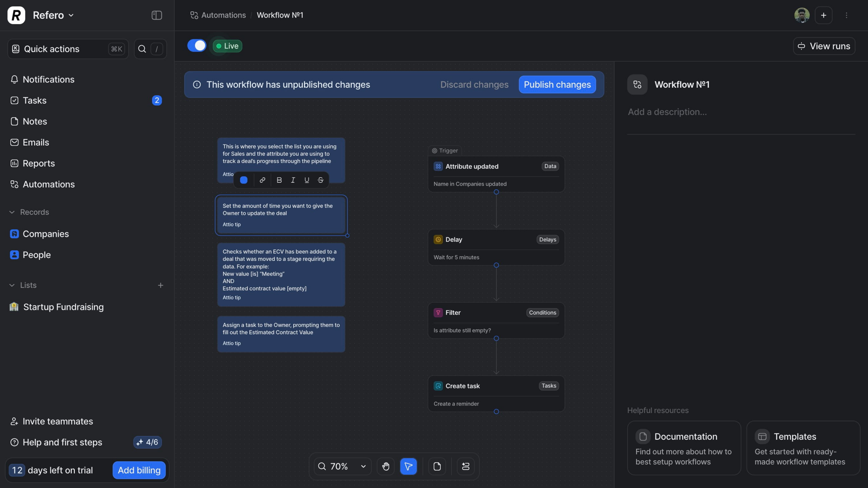Collapse the Records section
The image size is (868, 488).
12,212
